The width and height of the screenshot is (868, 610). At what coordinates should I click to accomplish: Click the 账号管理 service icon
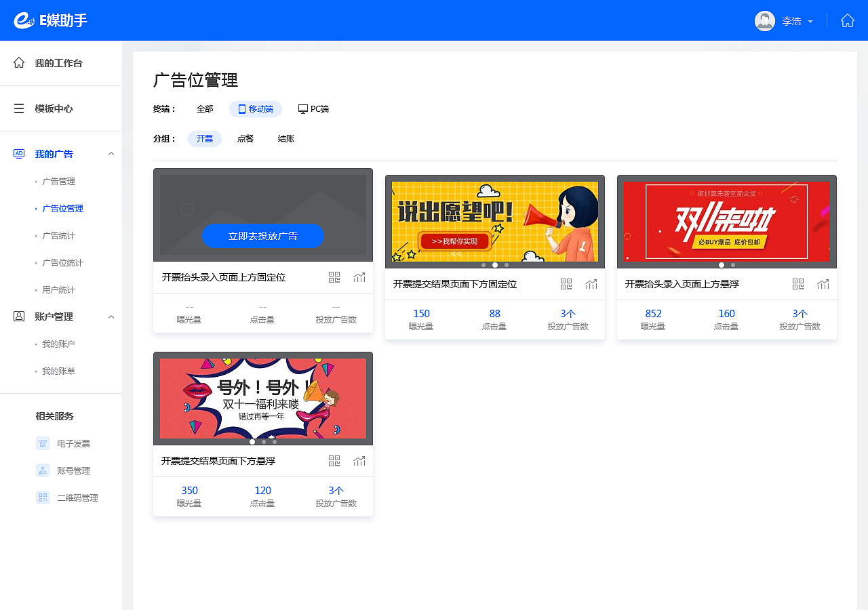[x=43, y=470]
